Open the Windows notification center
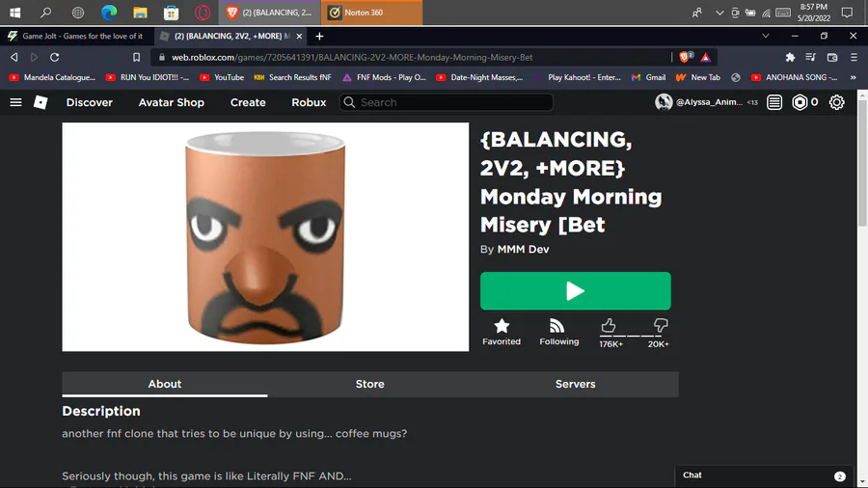 click(x=847, y=13)
